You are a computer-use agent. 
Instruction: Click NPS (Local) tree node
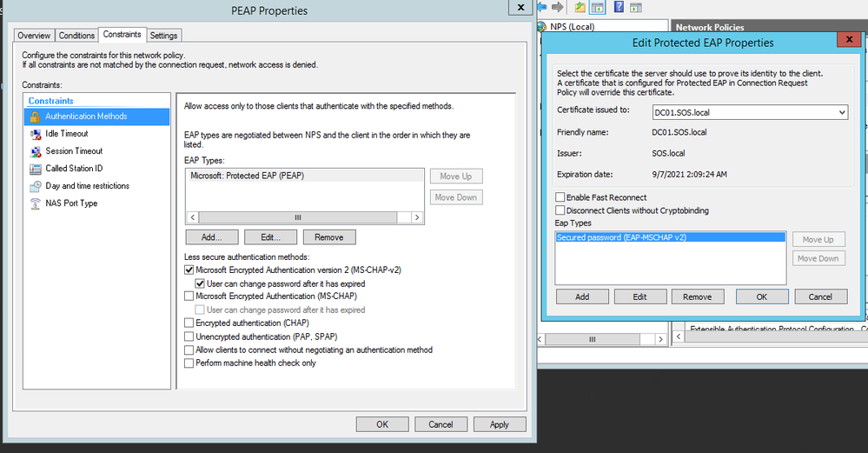[573, 27]
